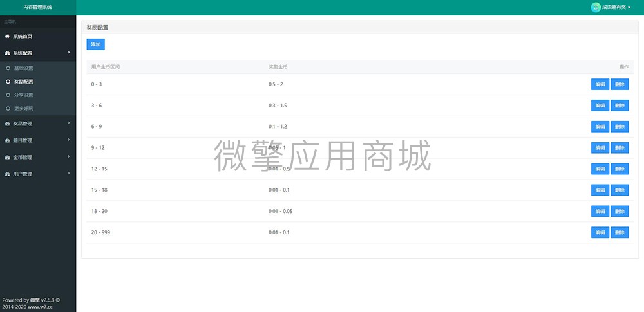644x312 pixels.
Task: Click the 操作 column header
Action: click(624, 67)
